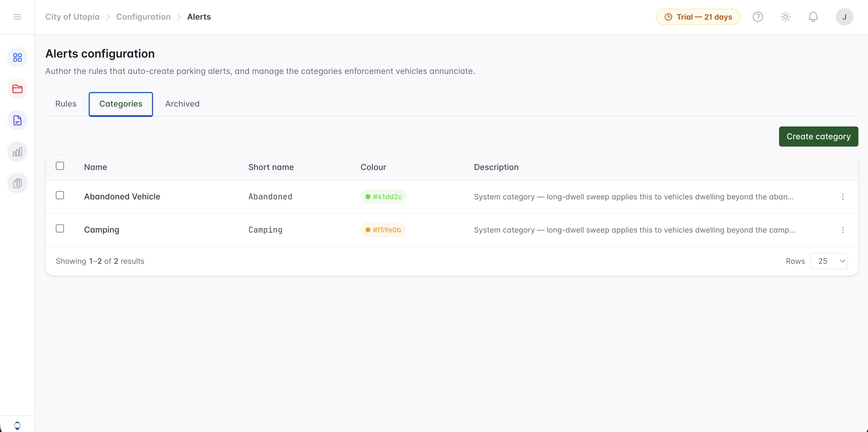Select the Categories tab
This screenshot has height=432, width=868.
(x=121, y=104)
